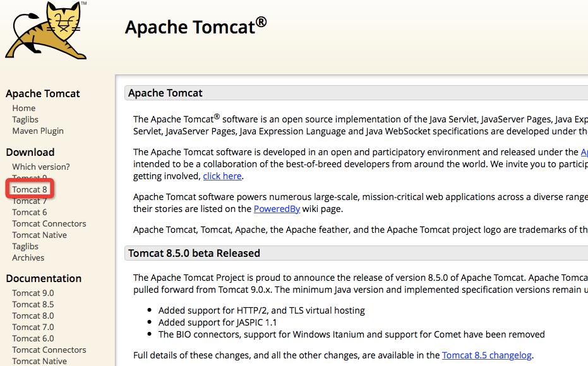The image size is (588, 366).
Task: Click the 'Apache Tomcat' sidebar heading
Action: [x=43, y=93]
